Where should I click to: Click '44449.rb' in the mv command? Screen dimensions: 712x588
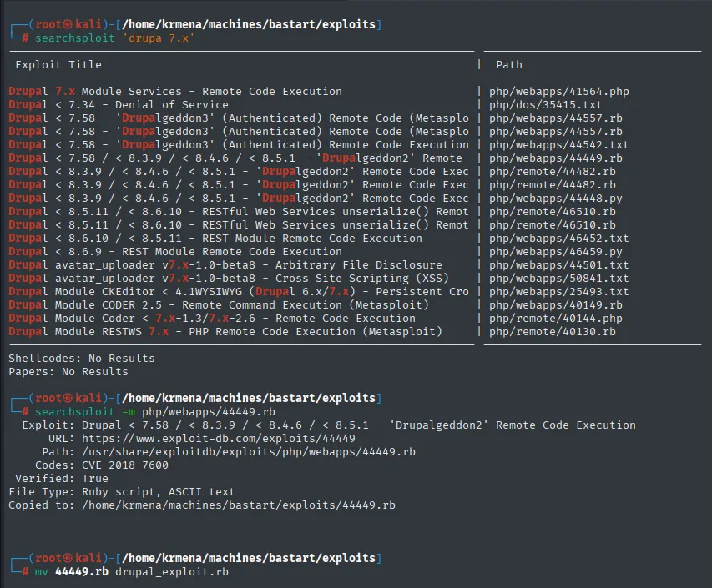pos(82,571)
